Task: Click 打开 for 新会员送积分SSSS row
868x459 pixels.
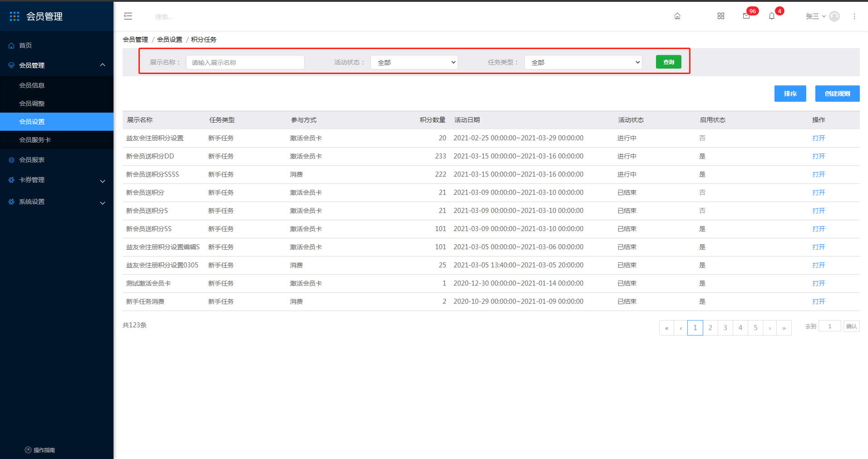Action: coord(819,174)
